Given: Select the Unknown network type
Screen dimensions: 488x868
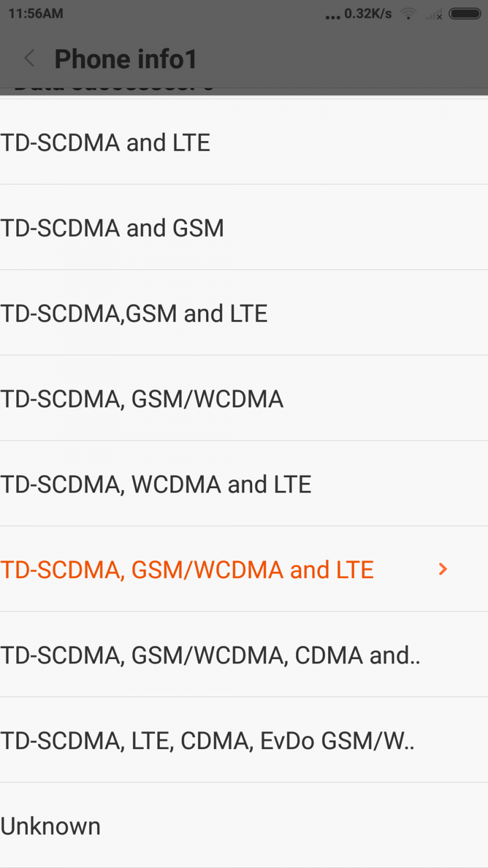Looking at the screenshot, I should pyautogui.click(x=51, y=826).
